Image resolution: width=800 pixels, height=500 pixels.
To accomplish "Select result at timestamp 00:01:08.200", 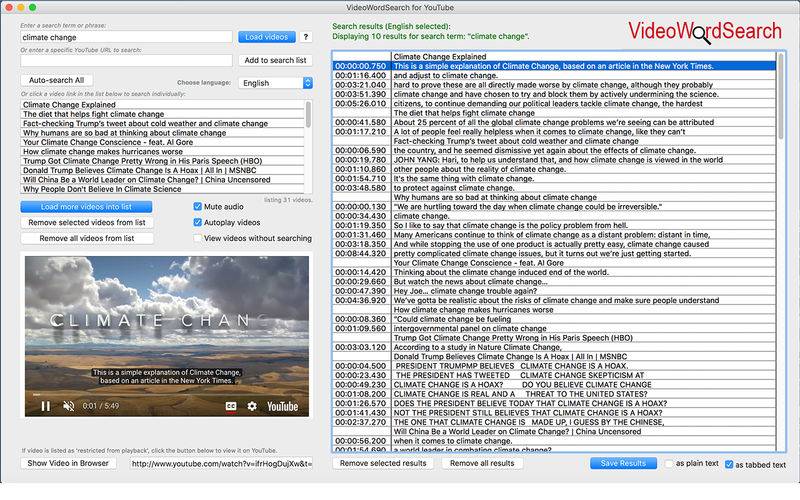I will click(x=555, y=394).
